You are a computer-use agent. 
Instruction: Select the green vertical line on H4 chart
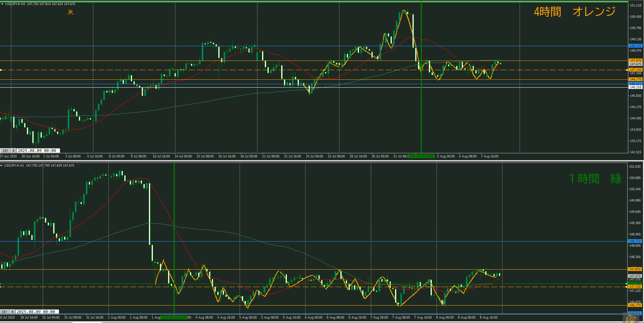coord(421,77)
